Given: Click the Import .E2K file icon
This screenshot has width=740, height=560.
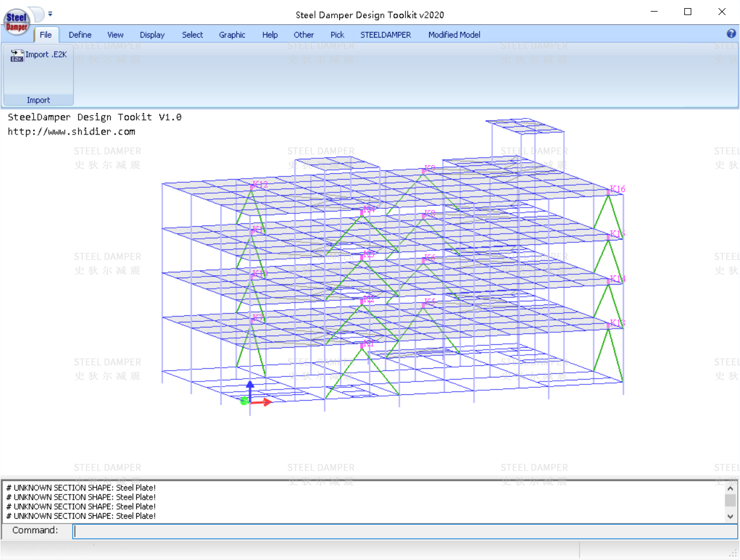Looking at the screenshot, I should coord(17,55).
